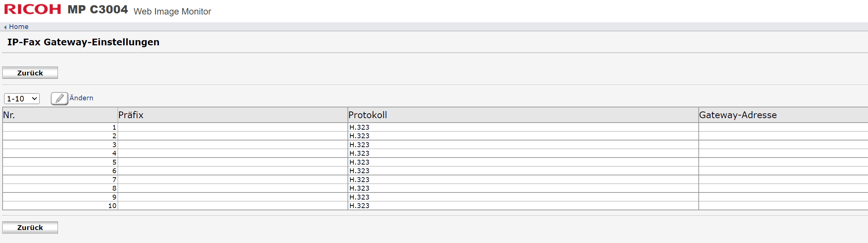This screenshot has height=243, width=868.
Task: Click the H.323 protocol cell of row 9
Action: tap(523, 197)
